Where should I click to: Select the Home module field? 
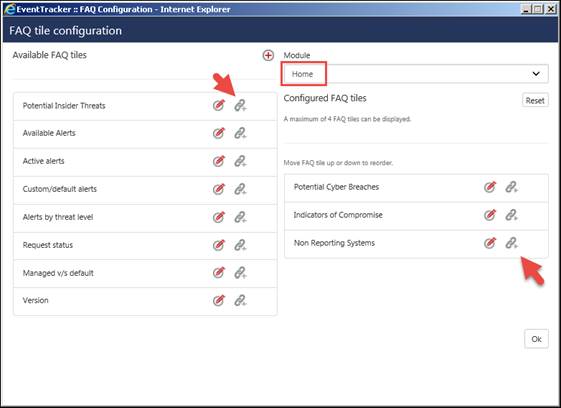coord(416,74)
